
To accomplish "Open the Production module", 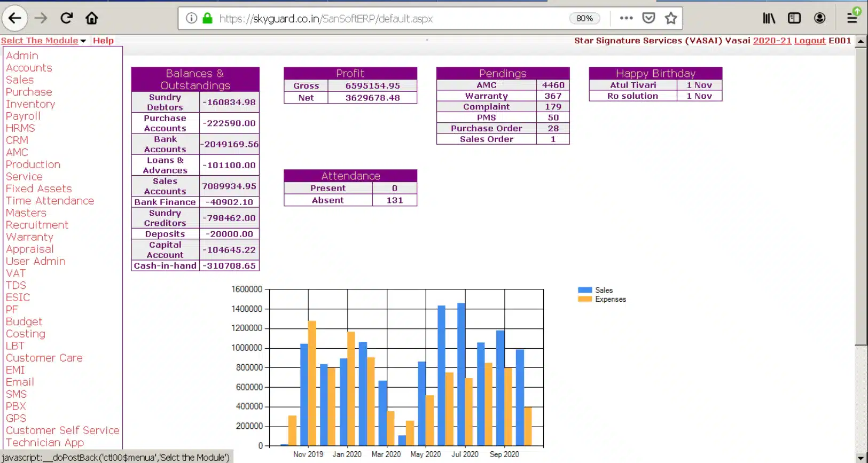I will (33, 164).
